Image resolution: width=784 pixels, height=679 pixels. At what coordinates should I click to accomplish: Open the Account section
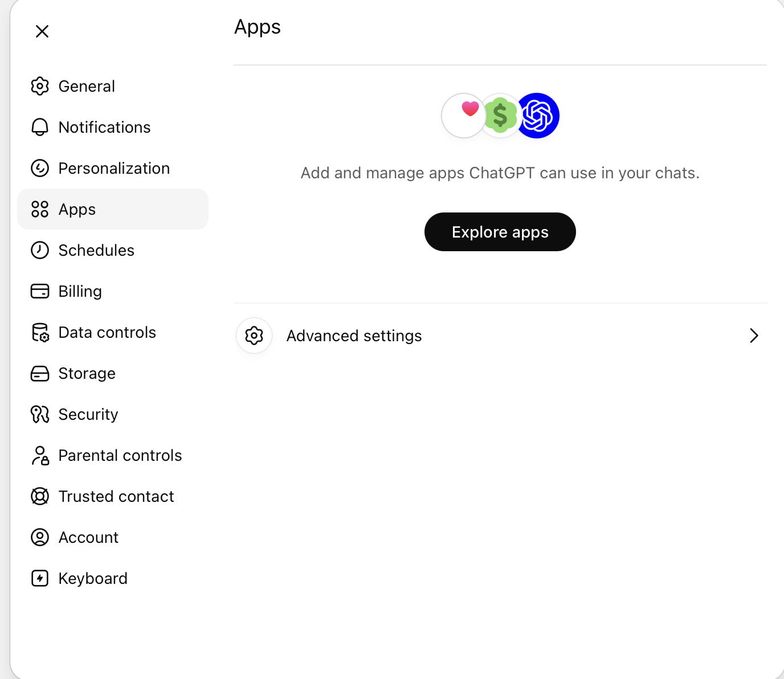(x=113, y=537)
